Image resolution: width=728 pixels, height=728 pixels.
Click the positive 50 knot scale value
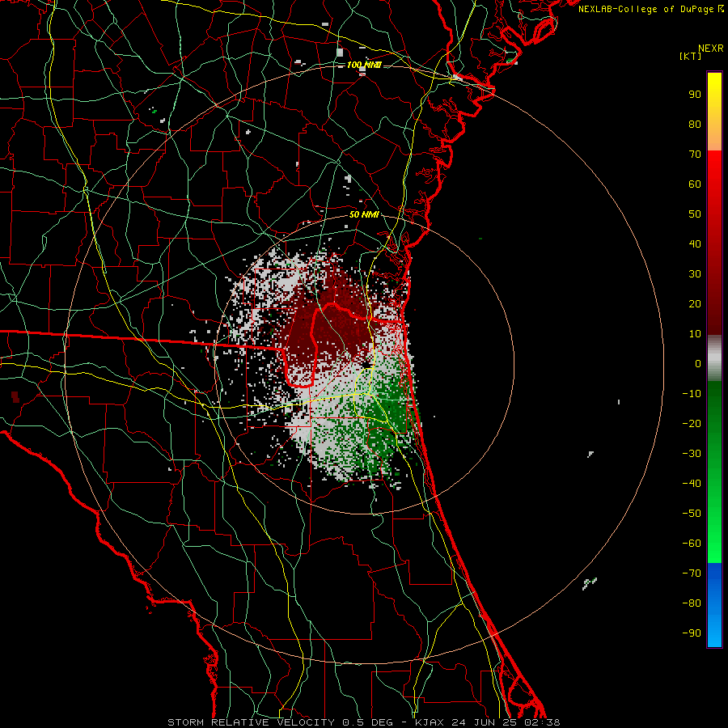695,214
